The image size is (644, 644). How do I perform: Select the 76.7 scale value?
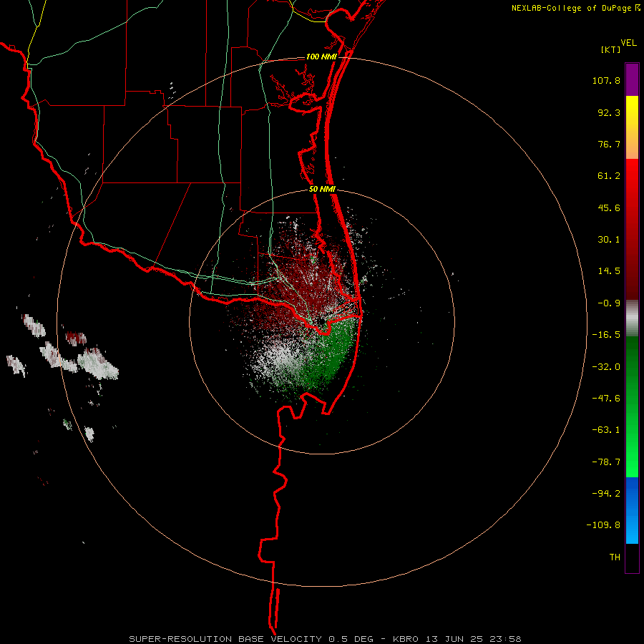click(609, 144)
